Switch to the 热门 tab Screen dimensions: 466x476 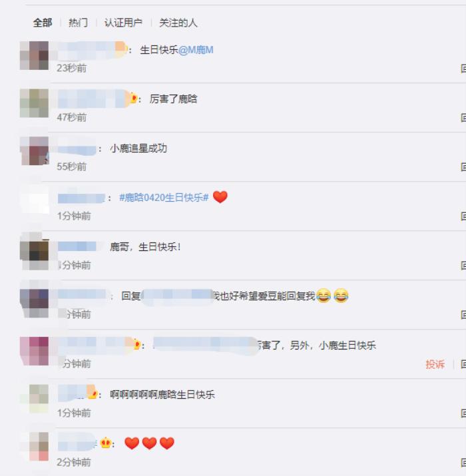coord(79,23)
